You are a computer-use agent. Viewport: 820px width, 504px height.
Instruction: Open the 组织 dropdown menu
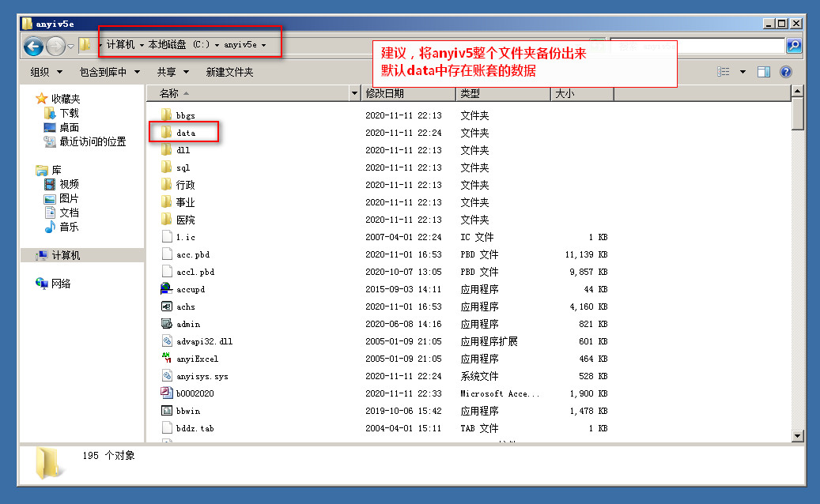[45, 72]
